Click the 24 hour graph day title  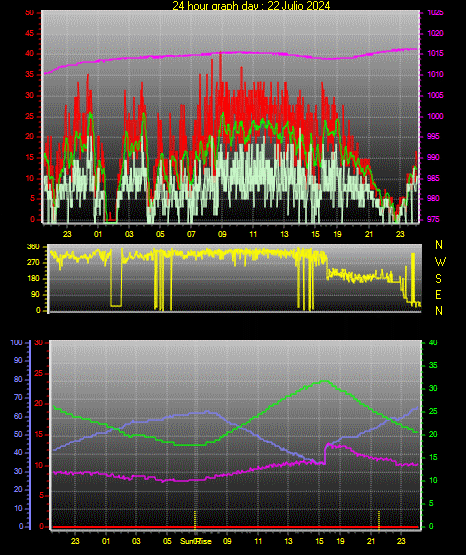(251, 5)
